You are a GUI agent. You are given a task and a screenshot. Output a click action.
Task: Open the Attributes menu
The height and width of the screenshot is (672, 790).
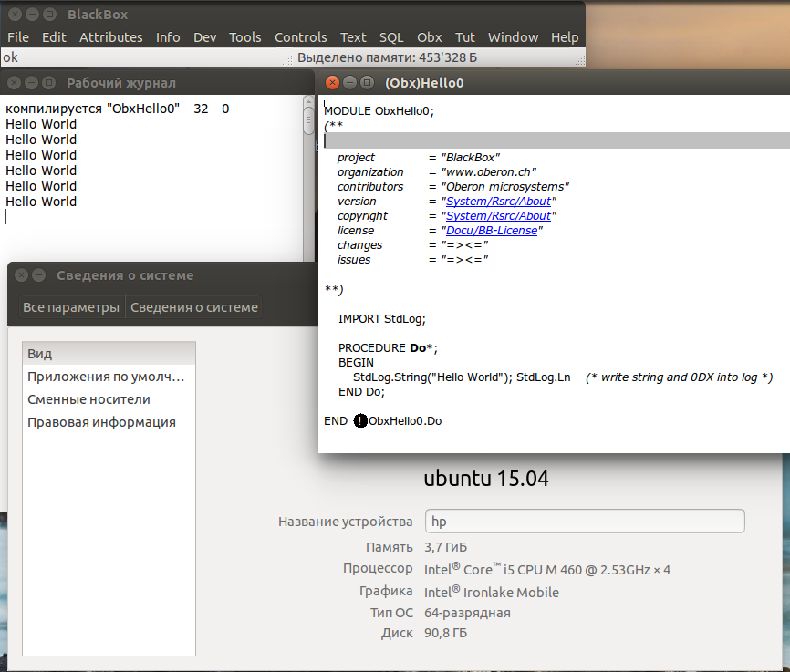pyautogui.click(x=111, y=37)
